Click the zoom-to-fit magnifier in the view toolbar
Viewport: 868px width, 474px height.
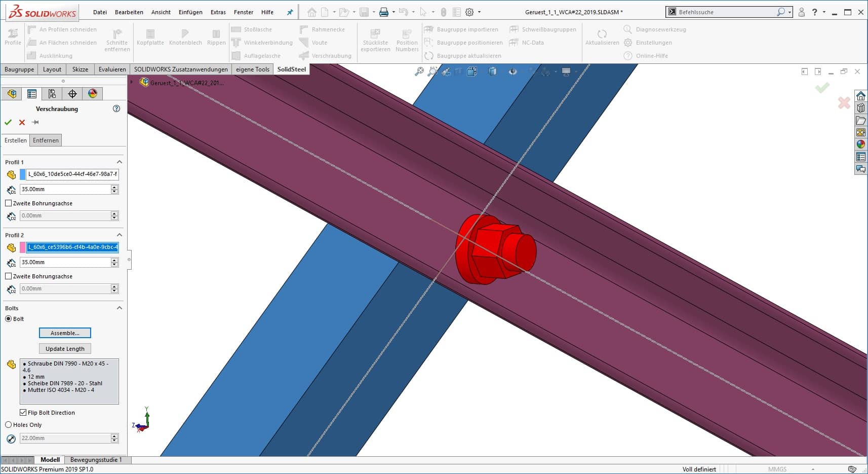[x=419, y=71]
